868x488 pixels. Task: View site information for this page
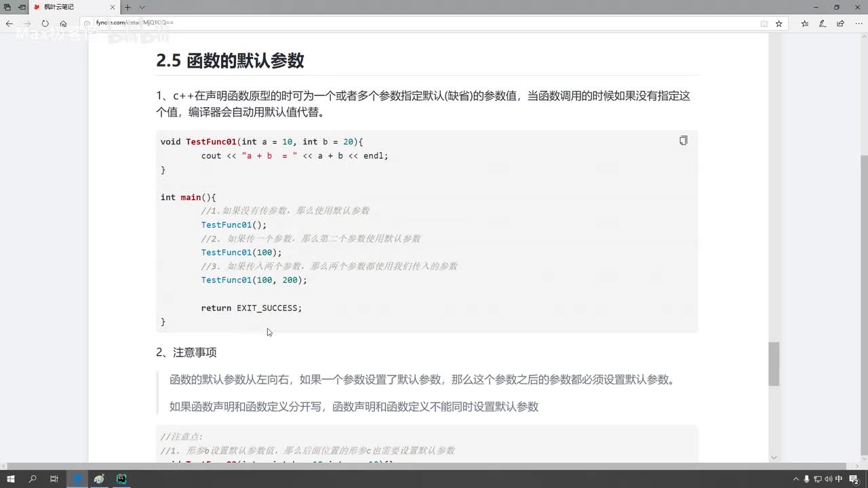pyautogui.click(x=87, y=23)
